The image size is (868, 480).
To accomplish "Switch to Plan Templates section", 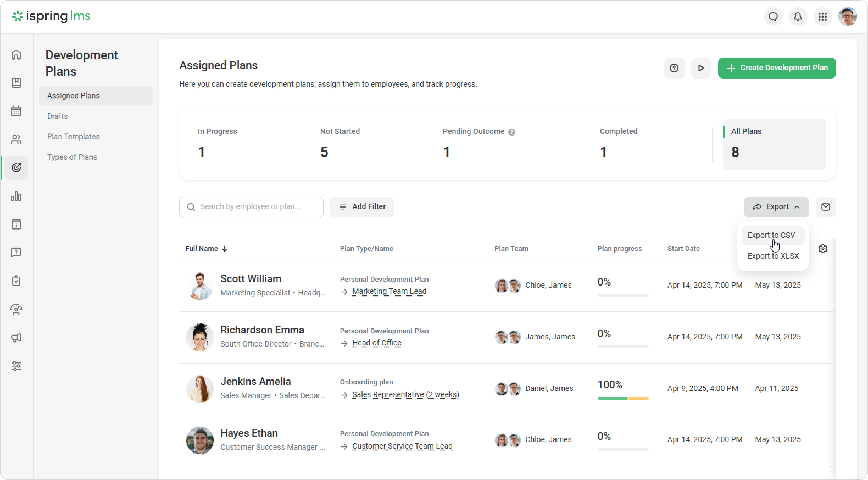I will pyautogui.click(x=73, y=136).
